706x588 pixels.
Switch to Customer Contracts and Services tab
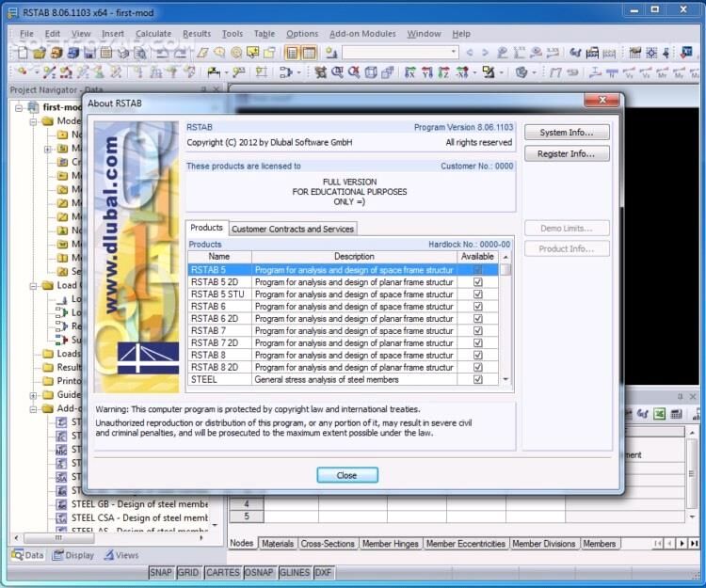293,229
